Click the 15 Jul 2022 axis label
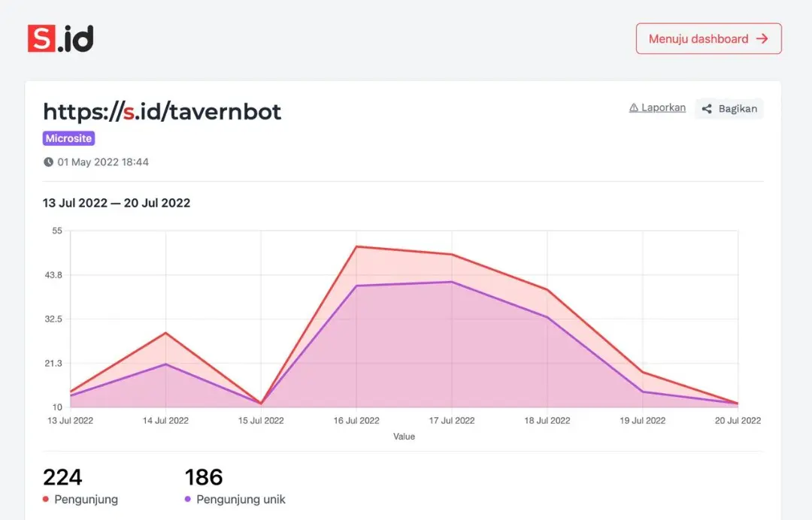The height and width of the screenshot is (520, 812). point(261,421)
